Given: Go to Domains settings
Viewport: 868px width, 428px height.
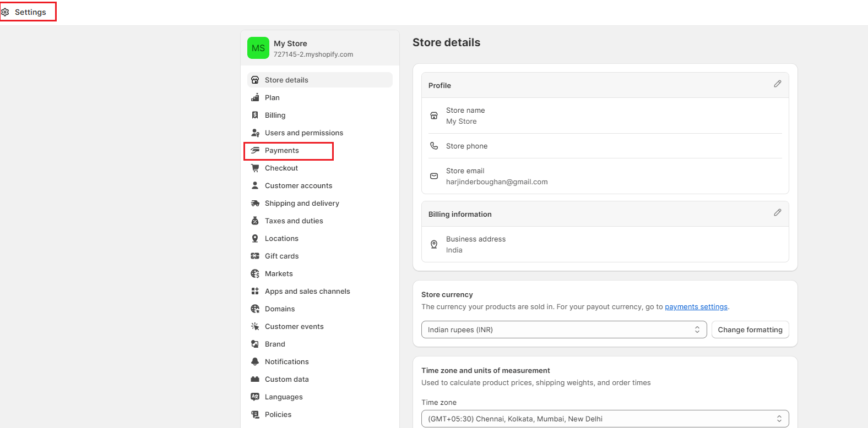Looking at the screenshot, I should point(320,309).
